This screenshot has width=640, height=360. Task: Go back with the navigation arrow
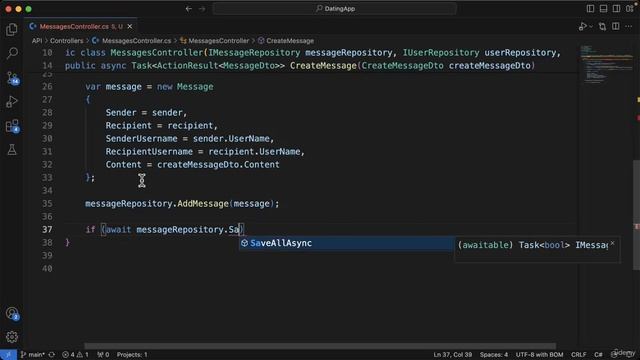click(x=189, y=9)
